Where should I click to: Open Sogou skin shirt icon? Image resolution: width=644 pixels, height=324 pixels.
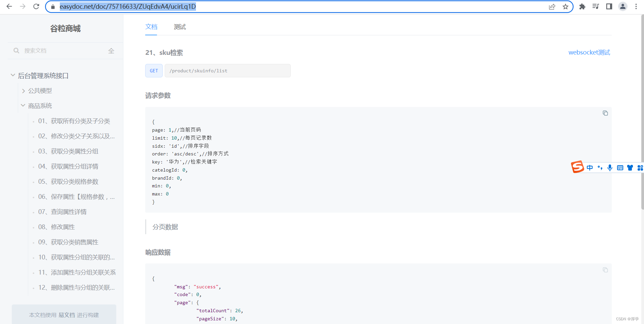point(630,168)
